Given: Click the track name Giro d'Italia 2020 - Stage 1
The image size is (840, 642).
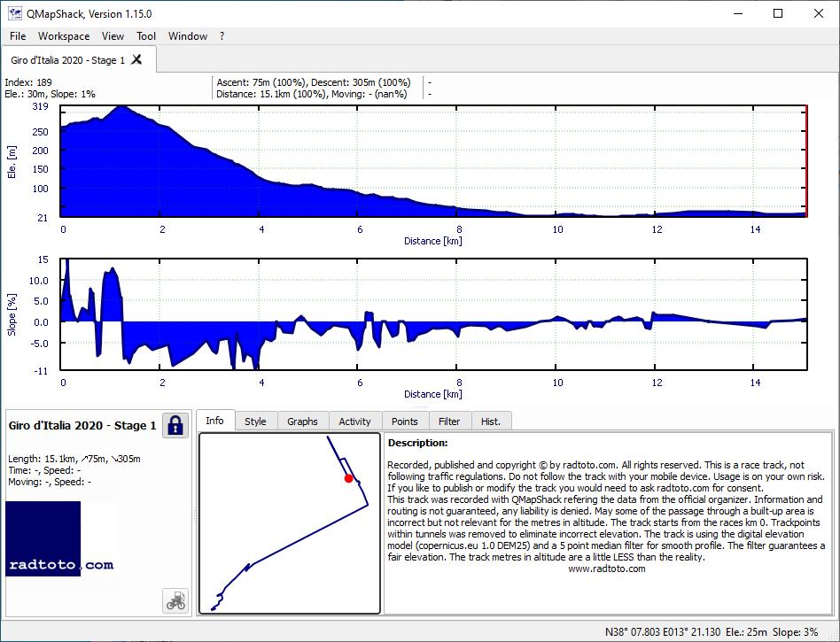Looking at the screenshot, I should [82, 426].
